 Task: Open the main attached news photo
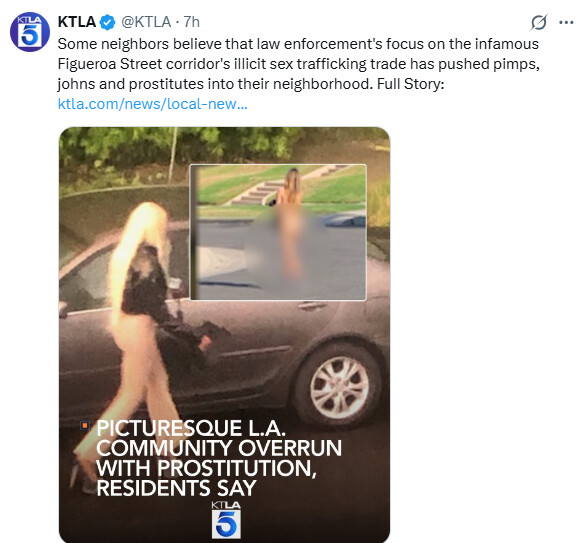225,335
